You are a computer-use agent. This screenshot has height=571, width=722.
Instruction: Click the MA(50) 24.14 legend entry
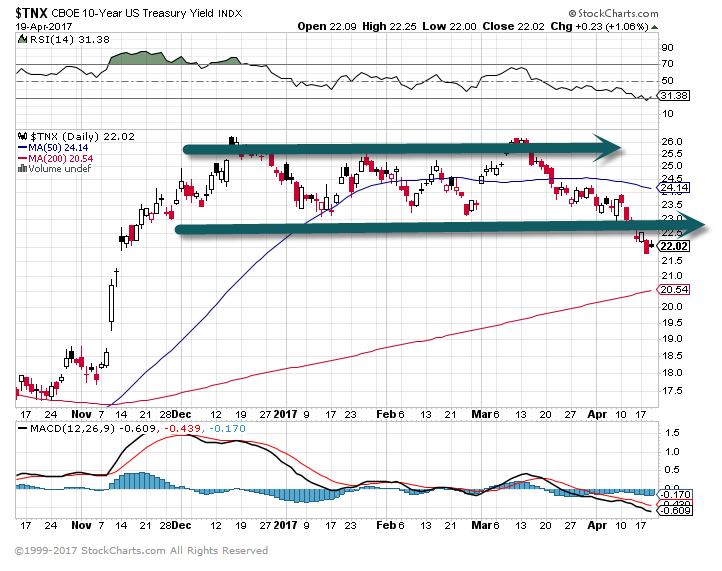point(58,148)
